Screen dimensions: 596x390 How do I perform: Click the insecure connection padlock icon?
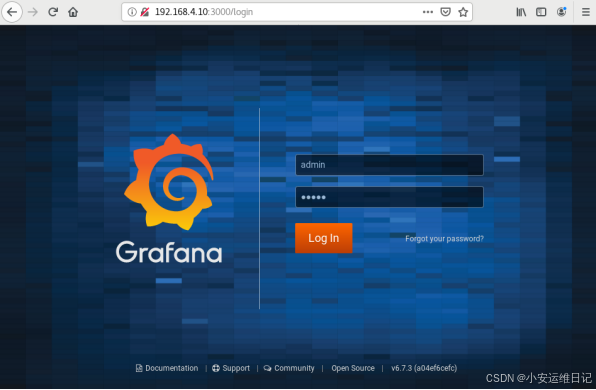pos(144,12)
